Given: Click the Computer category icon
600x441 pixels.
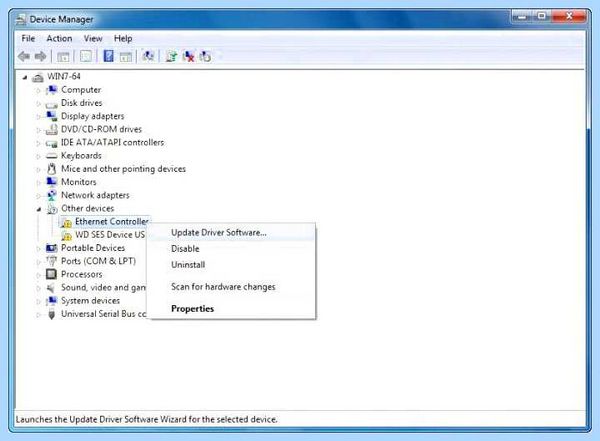Looking at the screenshot, I should tap(52, 90).
